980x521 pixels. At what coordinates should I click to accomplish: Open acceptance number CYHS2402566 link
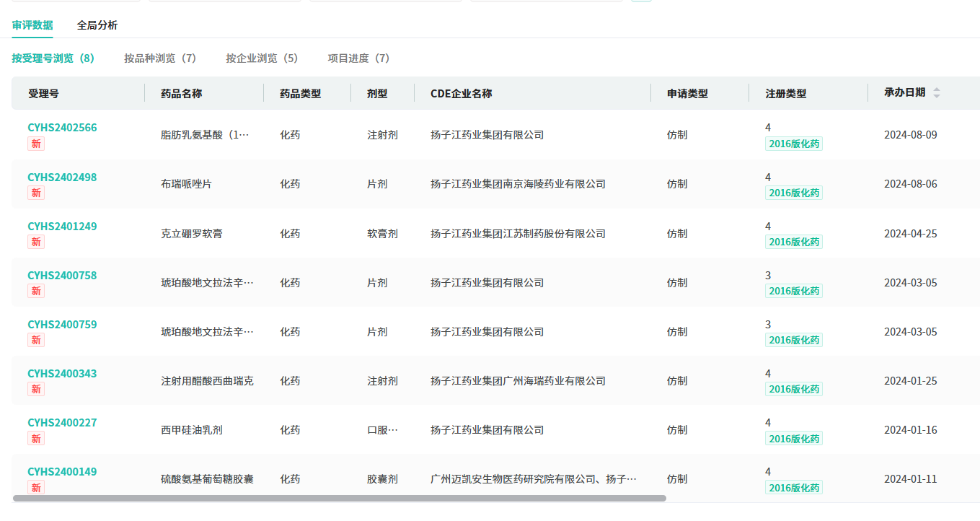pyautogui.click(x=62, y=128)
